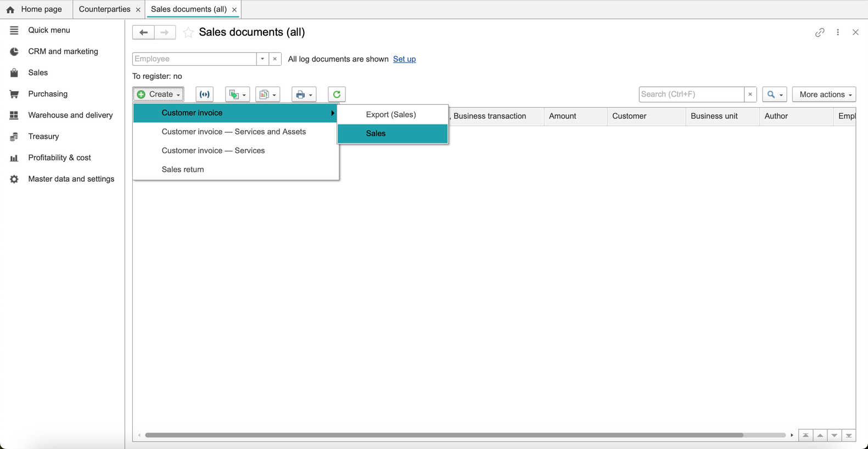868x449 pixels.
Task: Click the EDI exchange toolbar icon
Action: 205,94
